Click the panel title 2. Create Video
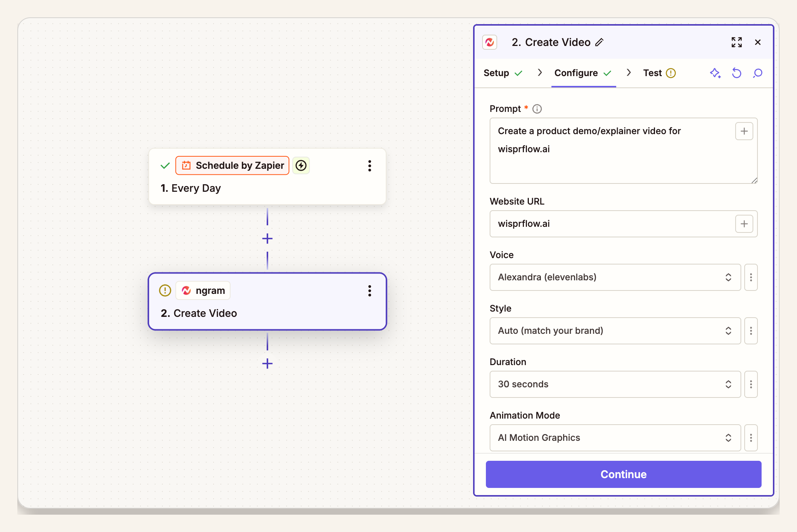 click(551, 42)
